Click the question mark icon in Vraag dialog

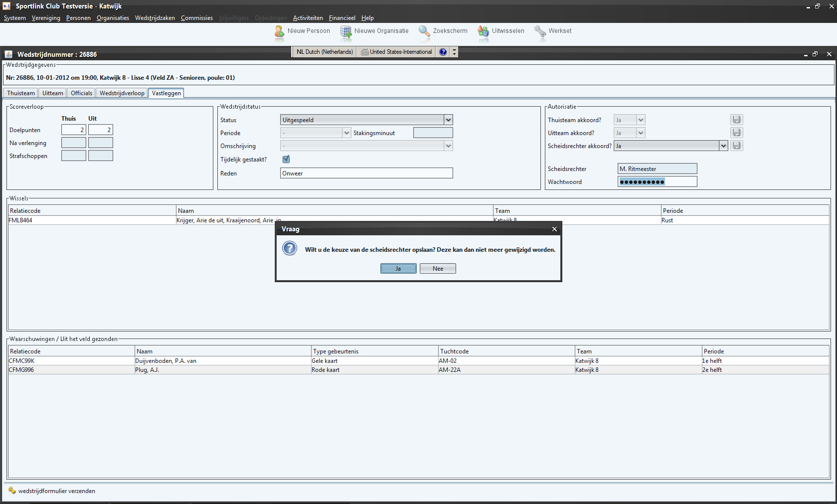pos(290,248)
